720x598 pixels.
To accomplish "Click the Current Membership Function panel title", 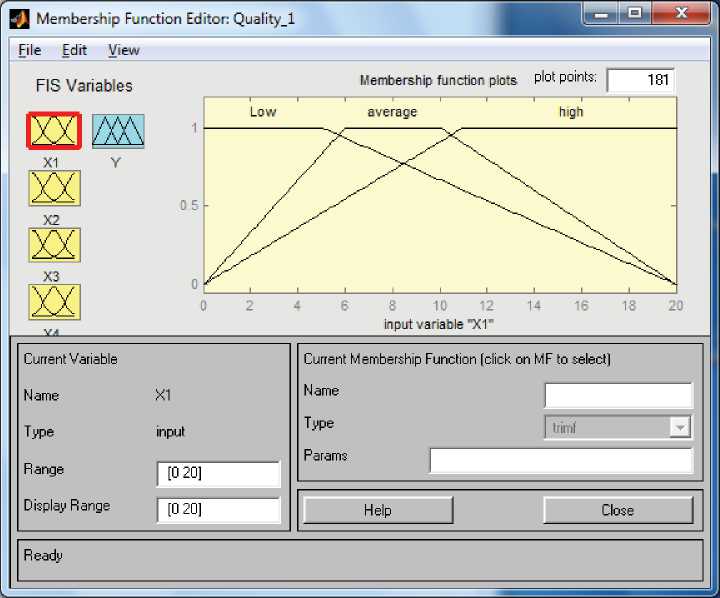I will 457,359.
